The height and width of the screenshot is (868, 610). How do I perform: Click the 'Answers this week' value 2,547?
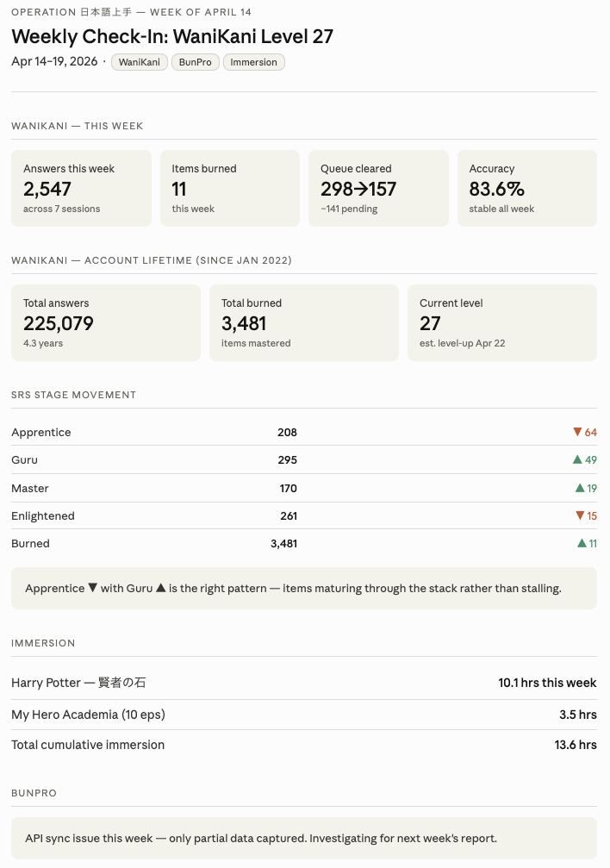[47, 190]
